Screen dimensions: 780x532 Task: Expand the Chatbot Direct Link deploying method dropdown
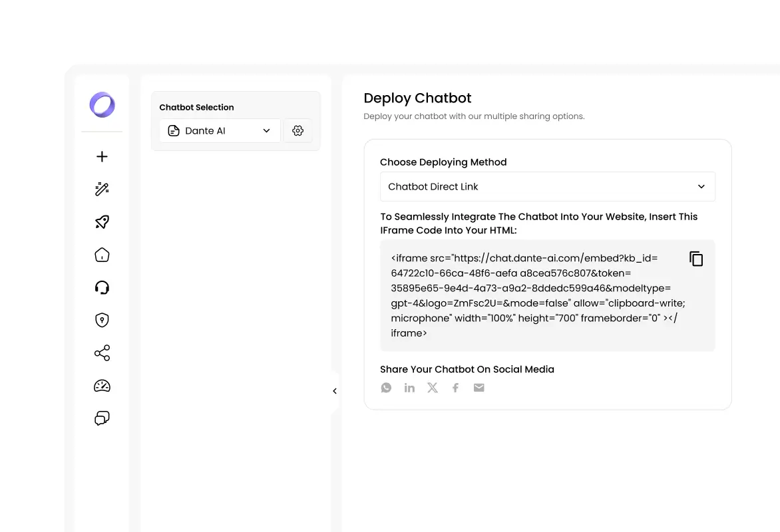(548, 186)
